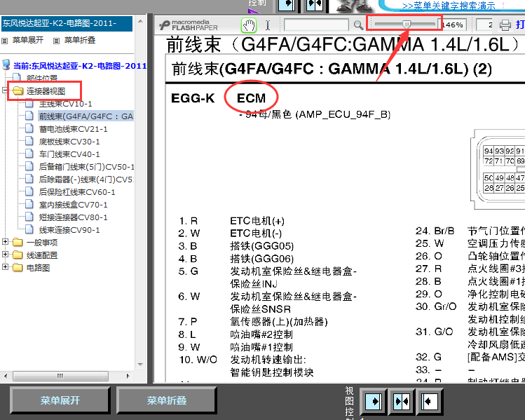525x420 pixels.
Task: Select the FlashPaper hand pan tool
Action: pyautogui.click(x=249, y=25)
